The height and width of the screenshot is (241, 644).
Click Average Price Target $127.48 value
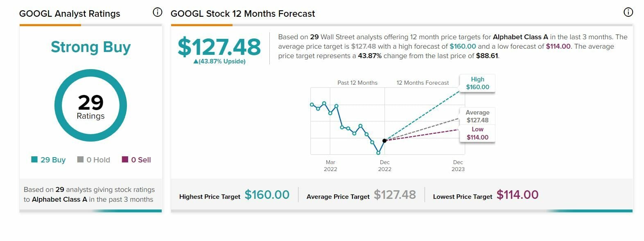pyautogui.click(x=395, y=195)
